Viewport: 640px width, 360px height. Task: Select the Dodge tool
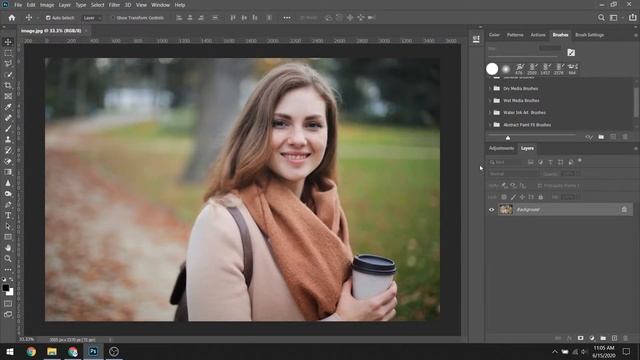(8, 193)
